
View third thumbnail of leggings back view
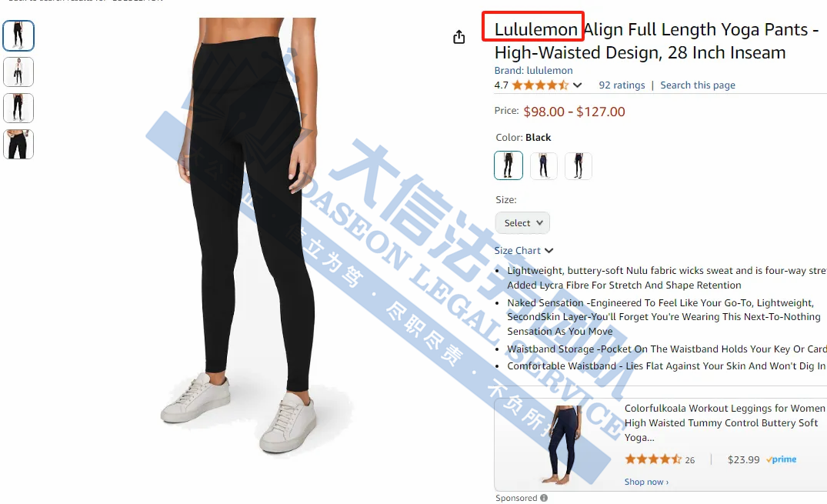tap(18, 108)
